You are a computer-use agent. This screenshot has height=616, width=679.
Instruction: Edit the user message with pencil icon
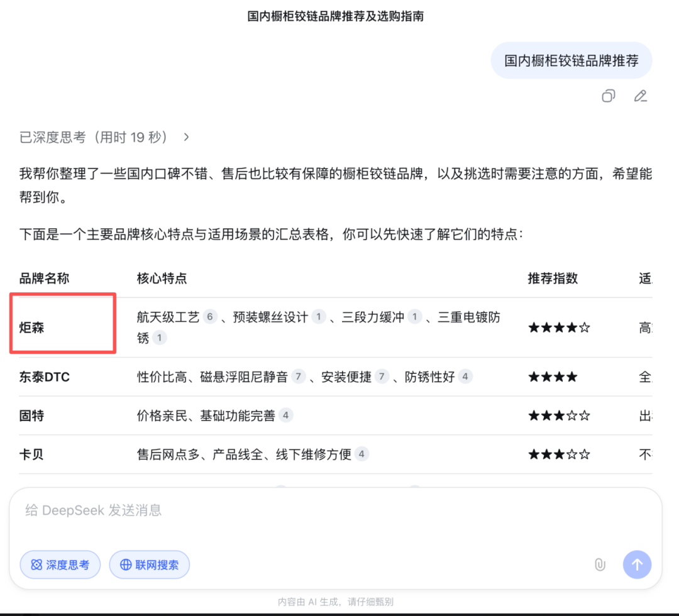[x=641, y=96]
